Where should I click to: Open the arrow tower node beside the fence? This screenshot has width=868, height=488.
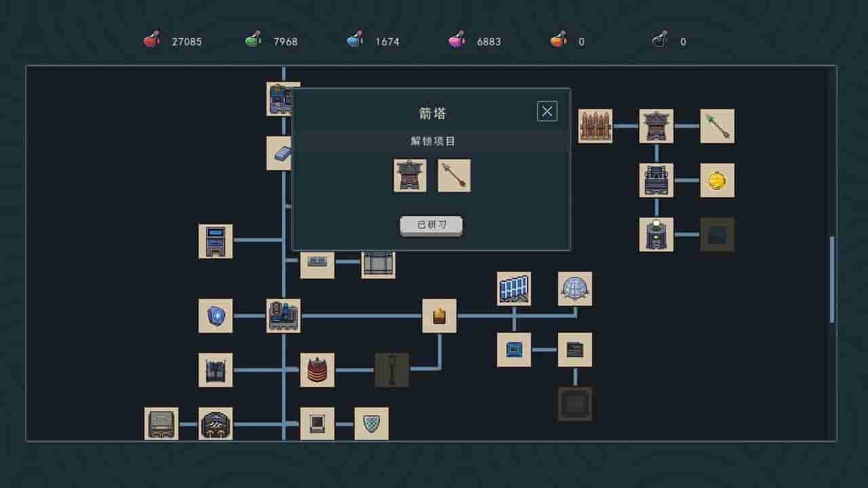pos(656,126)
